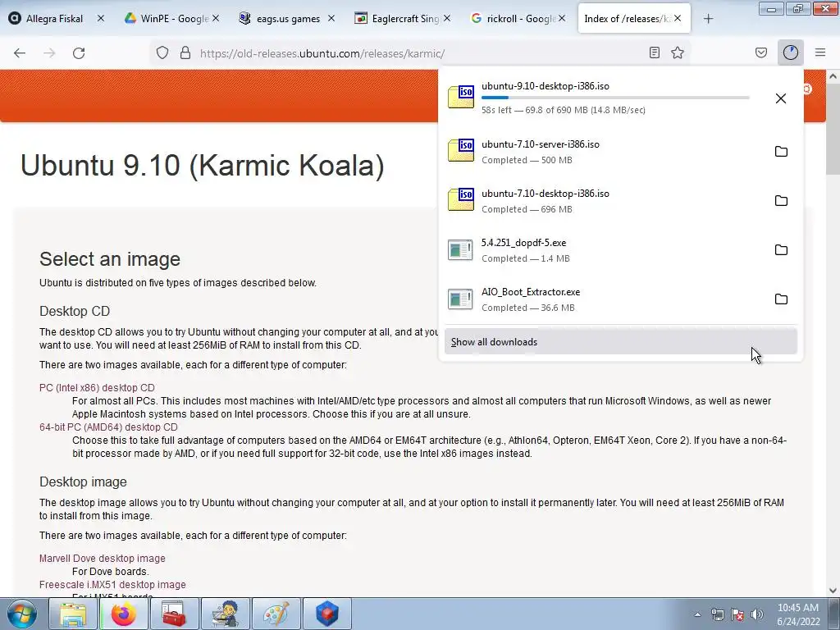This screenshot has width=840, height=630.
Task: Close the Index of /releases tab
Action: click(678, 18)
